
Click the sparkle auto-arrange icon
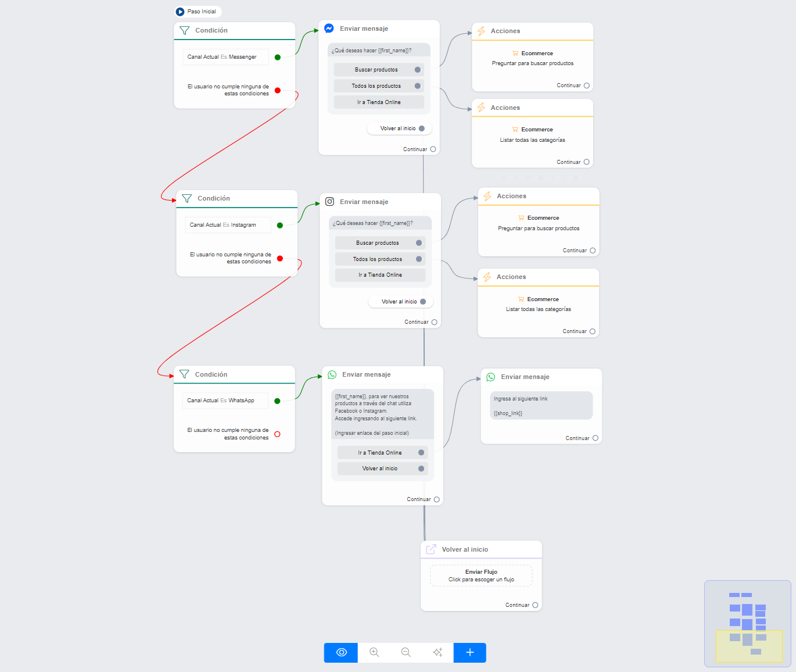coord(438,652)
